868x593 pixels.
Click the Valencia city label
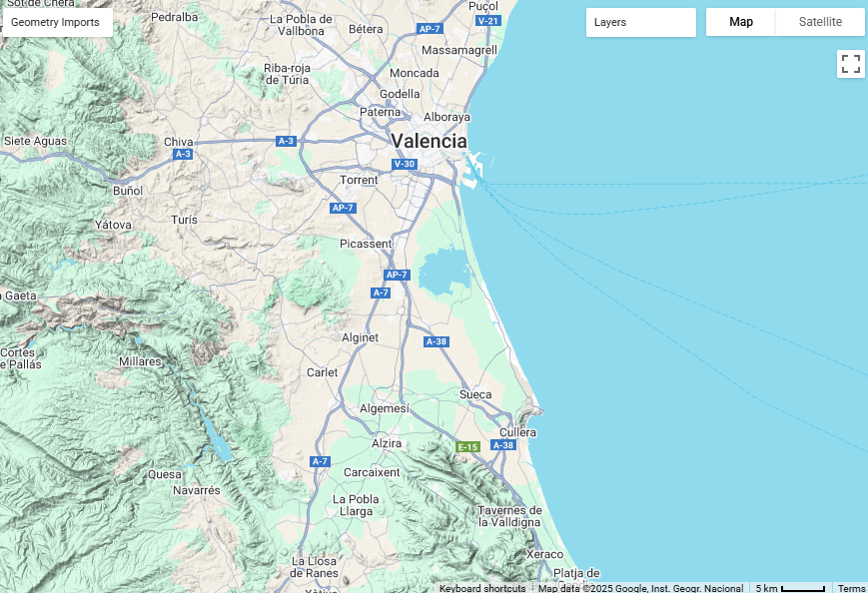tap(430, 141)
